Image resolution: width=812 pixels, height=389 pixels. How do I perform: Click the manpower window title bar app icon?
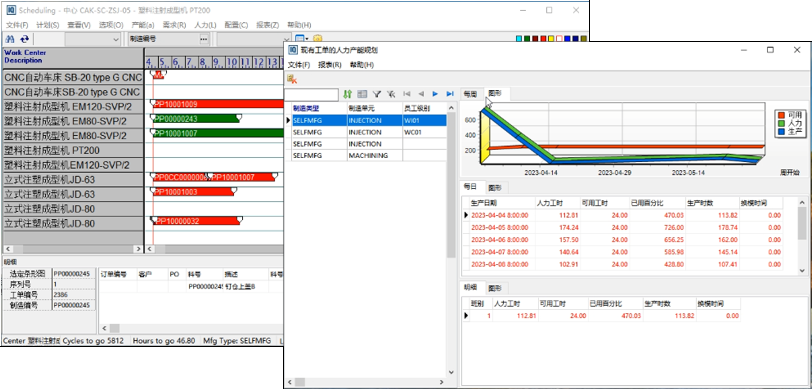[293, 50]
